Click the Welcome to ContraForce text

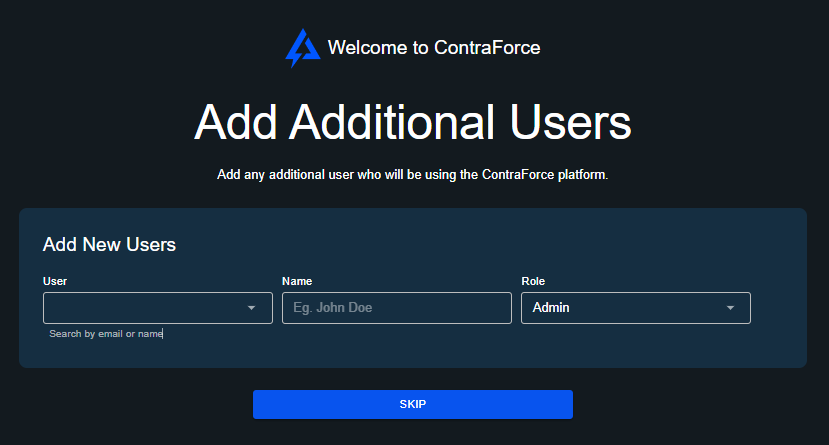coord(434,48)
